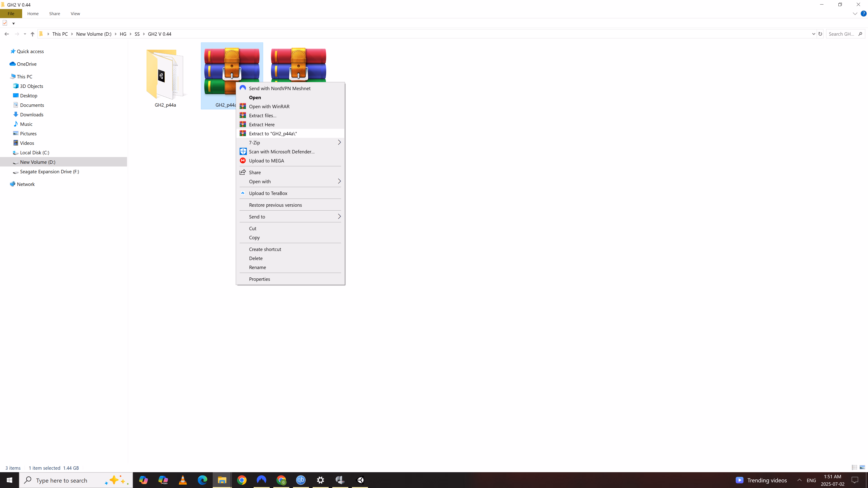Expand the ribbon with chevron
The height and width of the screenshot is (488, 868).
(855, 14)
